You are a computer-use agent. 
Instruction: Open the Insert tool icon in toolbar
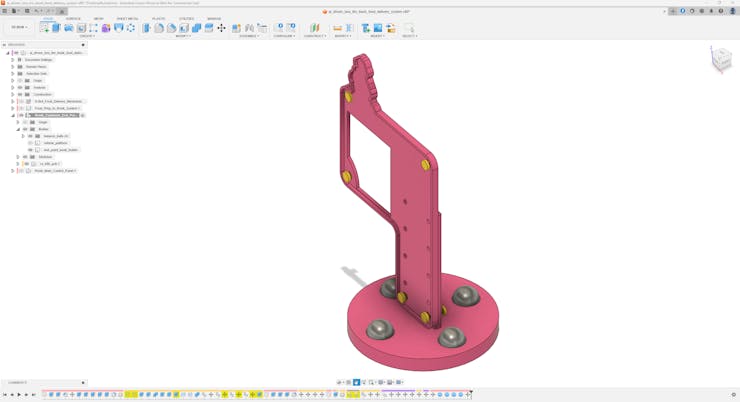(365, 28)
